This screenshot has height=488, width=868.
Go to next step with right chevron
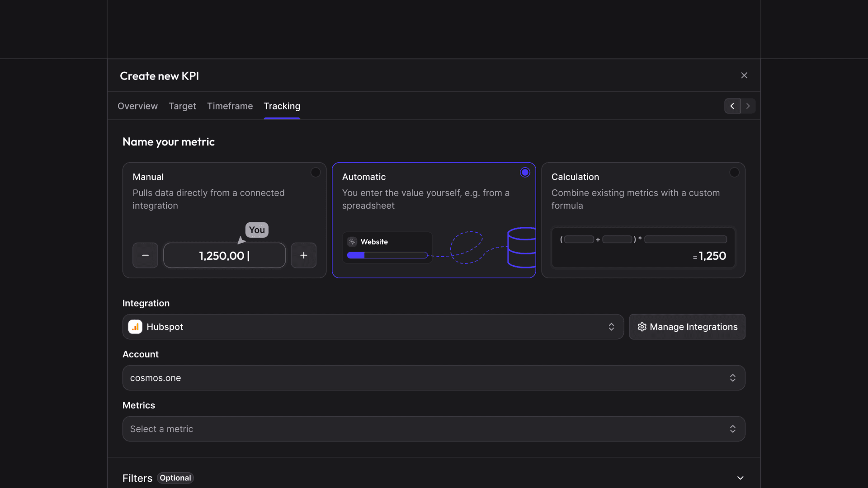pyautogui.click(x=748, y=106)
